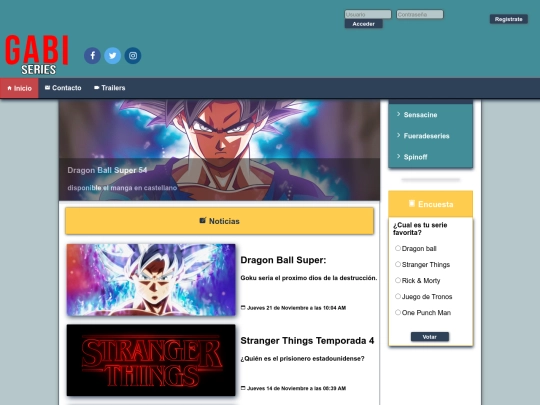Click the Acceder login button

[364, 24]
